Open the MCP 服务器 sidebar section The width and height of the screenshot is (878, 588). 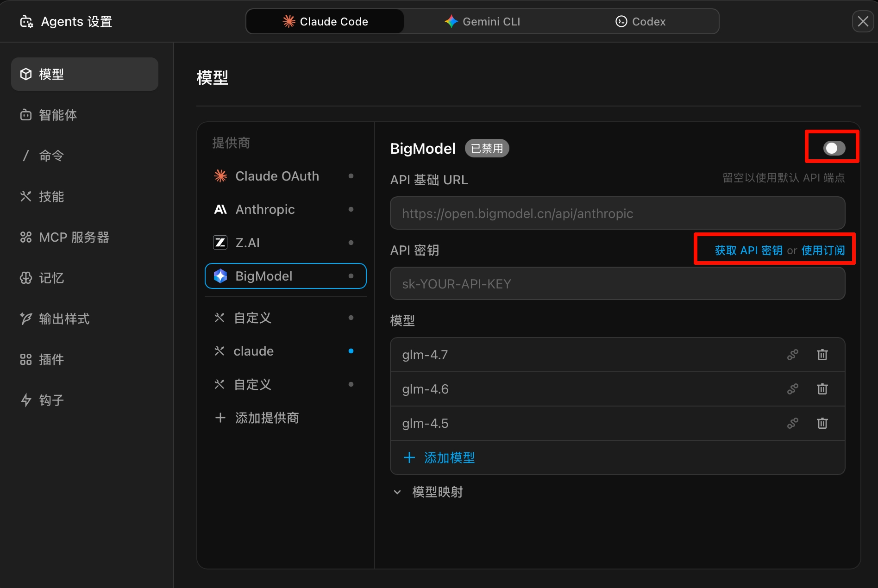(65, 237)
